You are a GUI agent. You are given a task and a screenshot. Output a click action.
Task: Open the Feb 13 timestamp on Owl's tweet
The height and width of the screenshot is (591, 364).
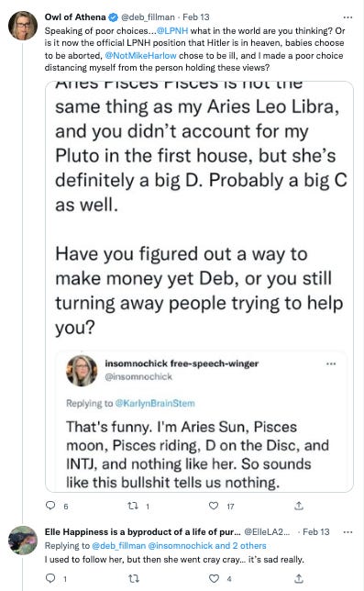tap(195, 17)
